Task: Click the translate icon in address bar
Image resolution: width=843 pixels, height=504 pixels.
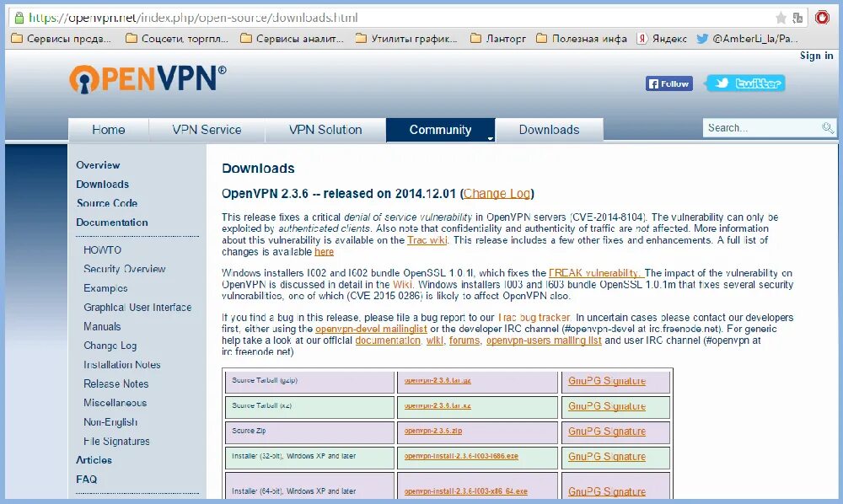Action: [x=797, y=18]
